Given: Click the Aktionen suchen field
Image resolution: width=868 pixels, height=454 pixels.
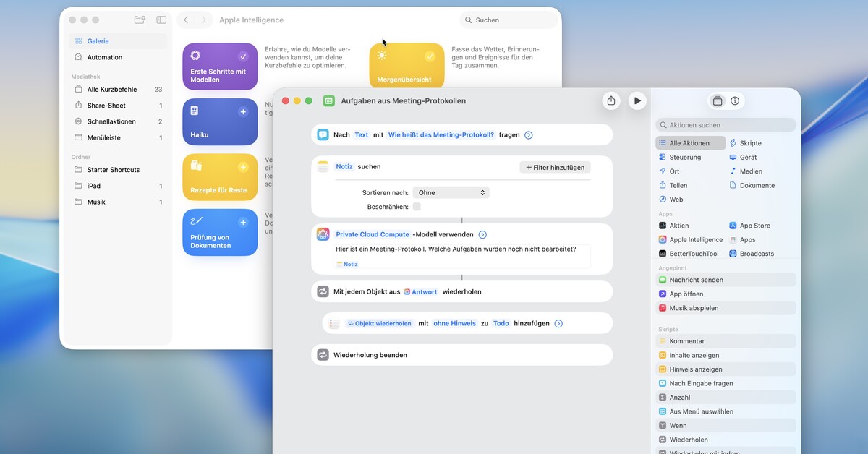Looking at the screenshot, I should coord(726,125).
